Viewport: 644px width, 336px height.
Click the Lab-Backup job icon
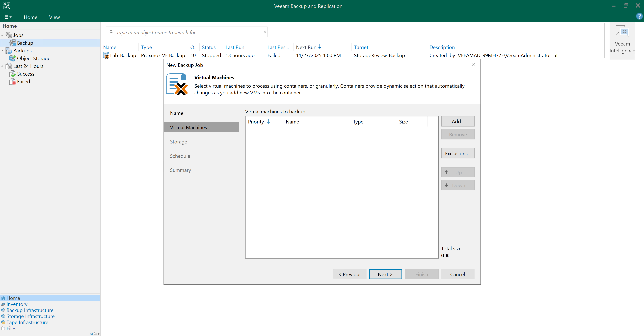point(106,55)
